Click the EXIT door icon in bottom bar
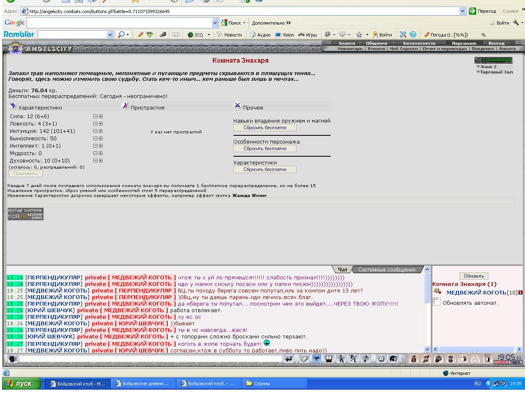 488,358
